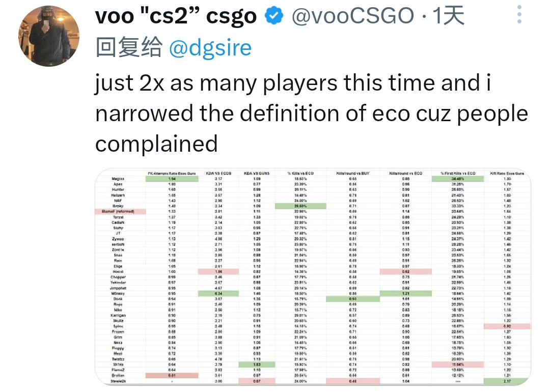Select the green 6.24 KDA cell
Image resolution: width=550 pixels, height=392 pixels.
coord(218,293)
